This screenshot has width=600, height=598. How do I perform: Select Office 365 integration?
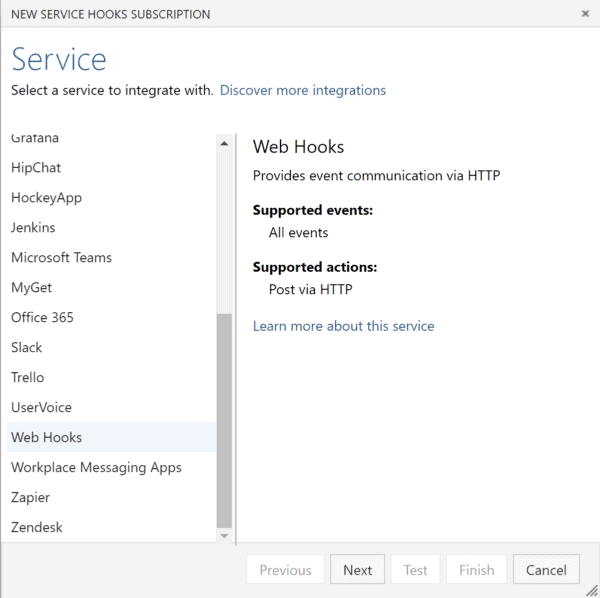(42, 317)
